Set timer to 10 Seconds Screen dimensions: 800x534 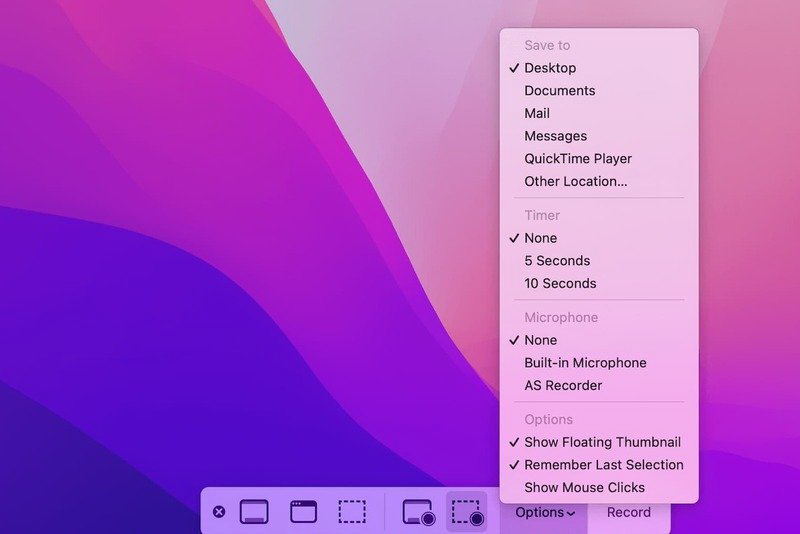pyautogui.click(x=560, y=284)
